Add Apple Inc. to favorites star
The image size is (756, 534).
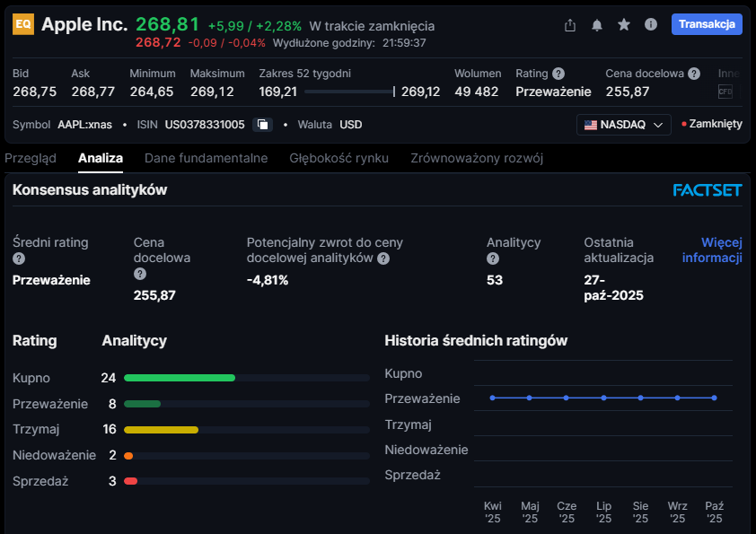coord(624,25)
